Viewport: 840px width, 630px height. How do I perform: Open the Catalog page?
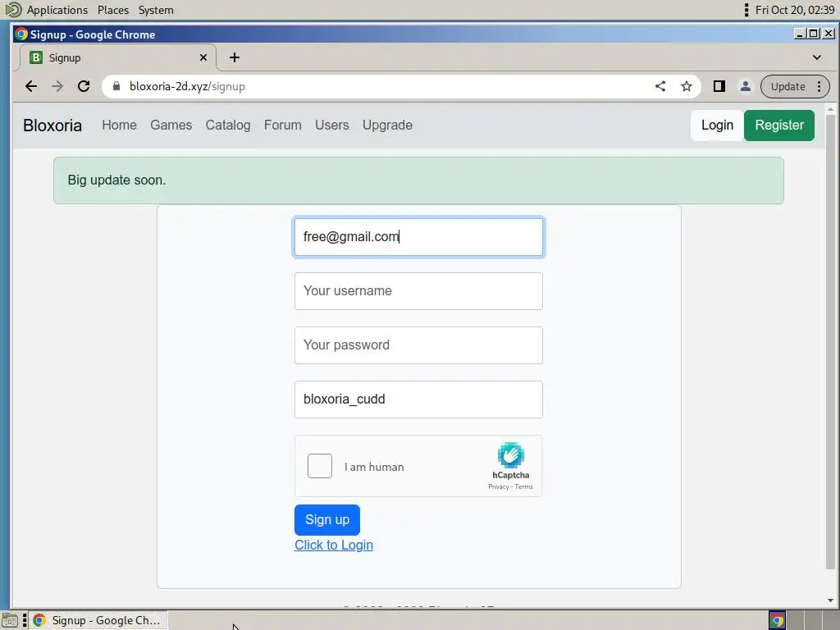(228, 125)
